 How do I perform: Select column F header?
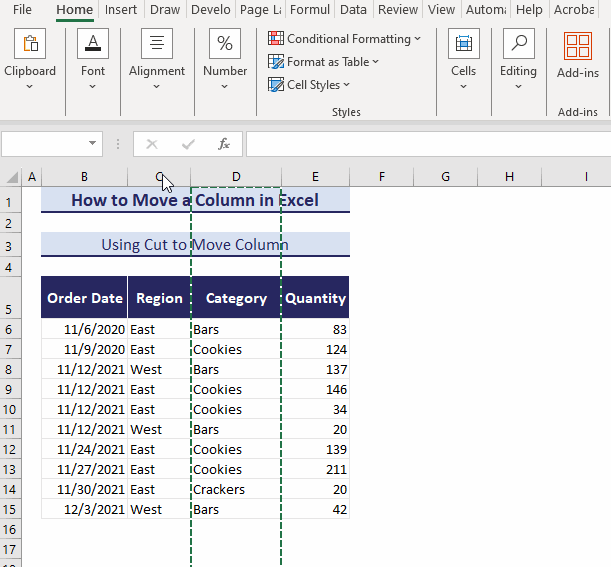click(382, 177)
